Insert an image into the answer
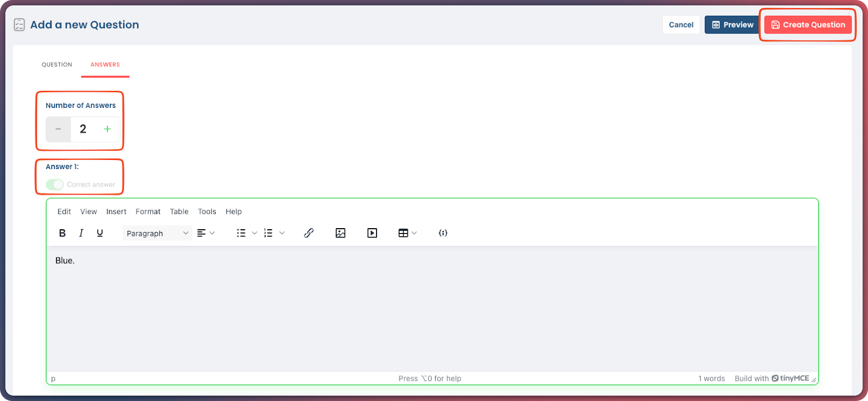Viewport: 868px width, 401px height. [x=341, y=233]
